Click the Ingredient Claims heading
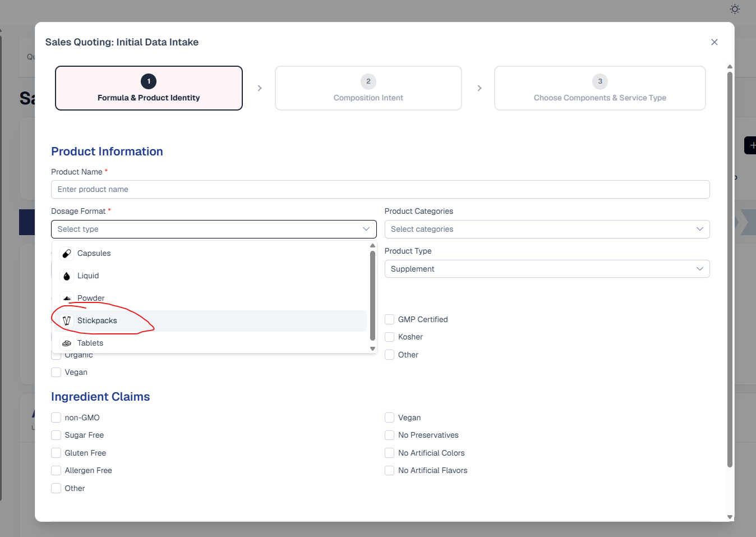Viewport: 756px width, 537px height. [100, 397]
